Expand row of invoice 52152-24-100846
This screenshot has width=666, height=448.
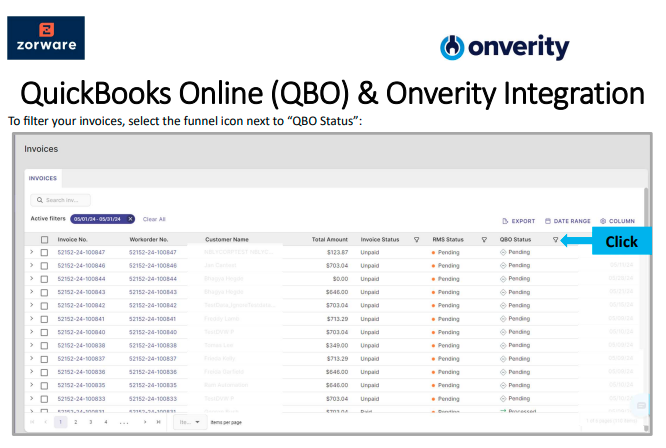coord(31,265)
